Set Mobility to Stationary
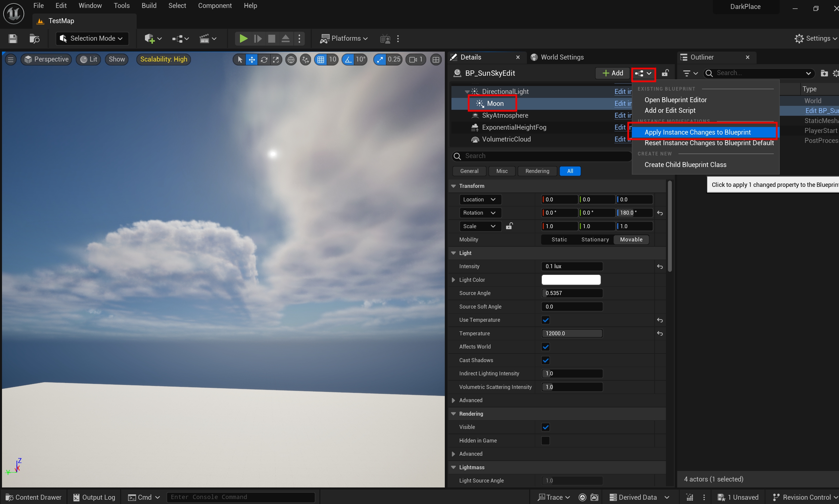This screenshot has height=504, width=839. click(x=595, y=239)
